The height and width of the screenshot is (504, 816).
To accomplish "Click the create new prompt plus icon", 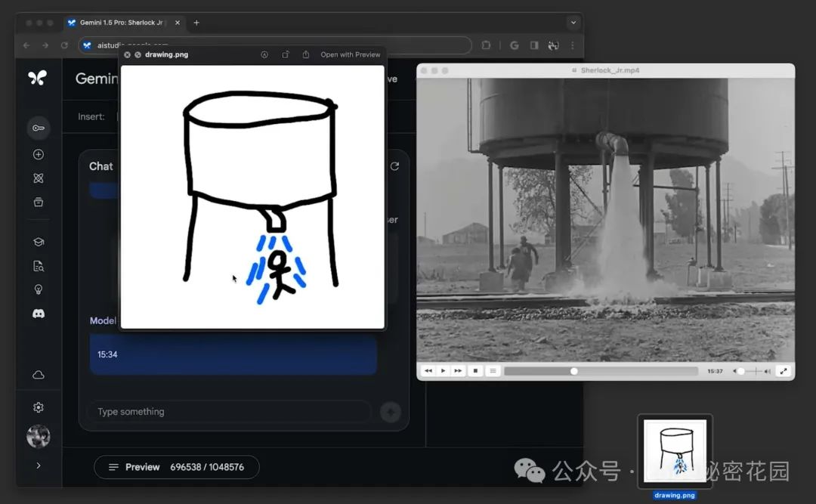I will (x=39, y=155).
